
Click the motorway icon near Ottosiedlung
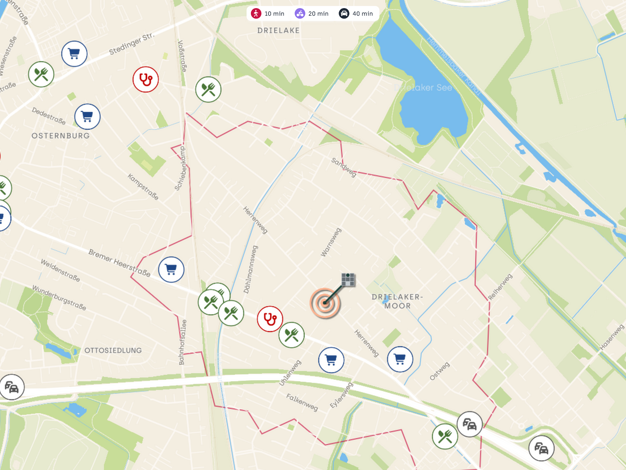point(12,387)
